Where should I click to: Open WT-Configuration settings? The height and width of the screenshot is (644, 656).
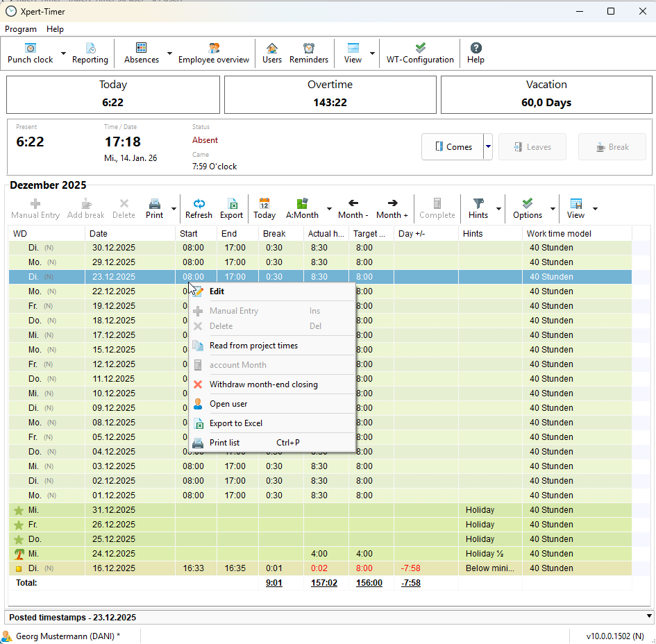[420, 53]
